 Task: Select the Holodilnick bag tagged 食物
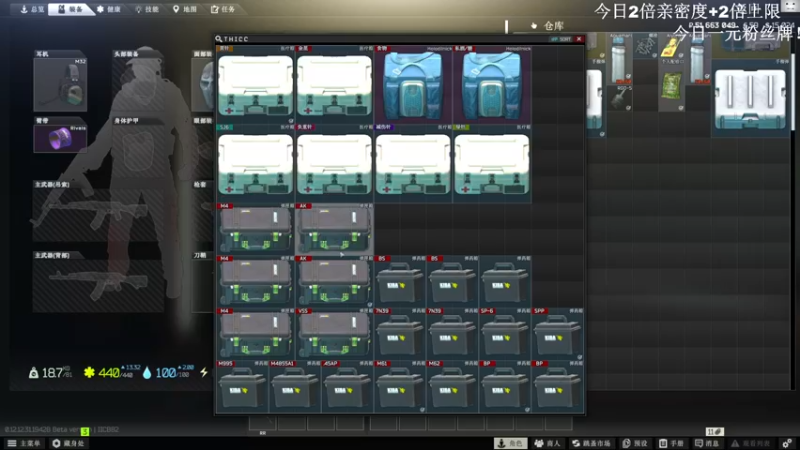(413, 85)
